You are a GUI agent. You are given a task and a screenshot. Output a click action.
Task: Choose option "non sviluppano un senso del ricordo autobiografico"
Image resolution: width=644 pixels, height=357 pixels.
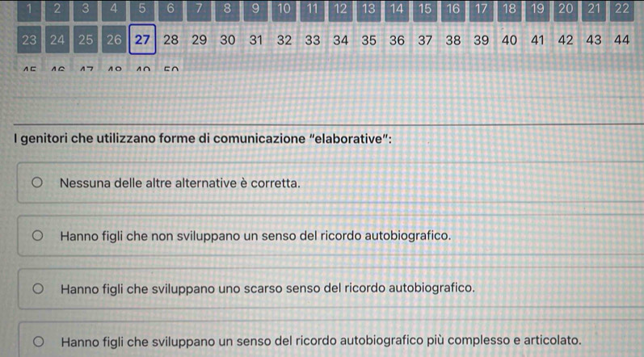tap(37, 237)
